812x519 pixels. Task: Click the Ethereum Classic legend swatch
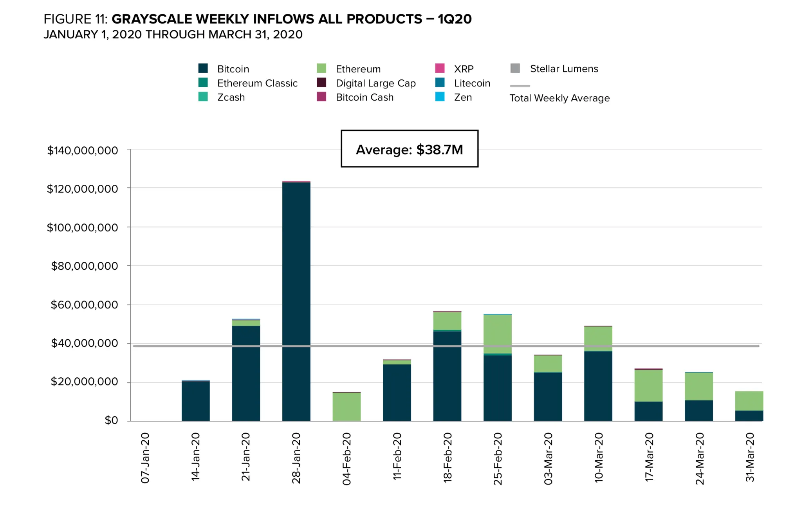coord(203,83)
